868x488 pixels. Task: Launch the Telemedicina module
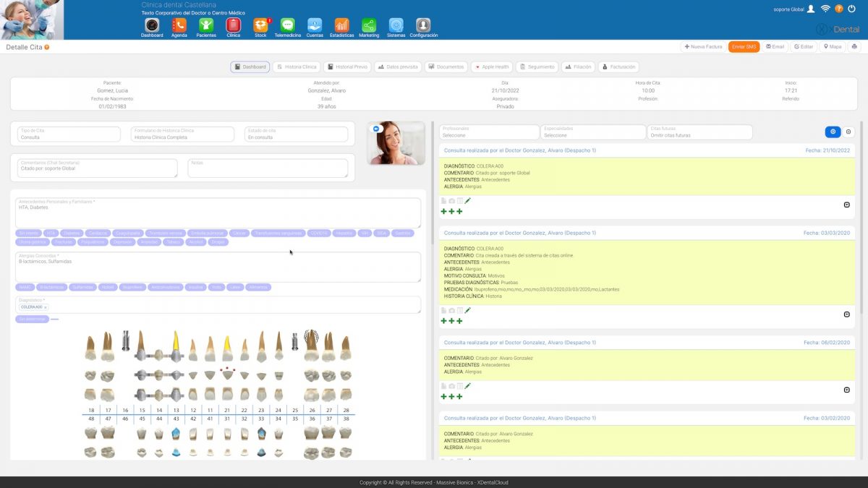[287, 26]
